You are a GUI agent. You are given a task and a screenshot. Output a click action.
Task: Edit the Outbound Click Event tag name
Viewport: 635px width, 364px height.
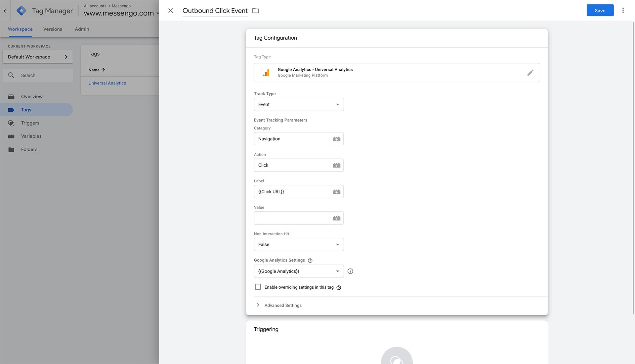[x=215, y=11]
